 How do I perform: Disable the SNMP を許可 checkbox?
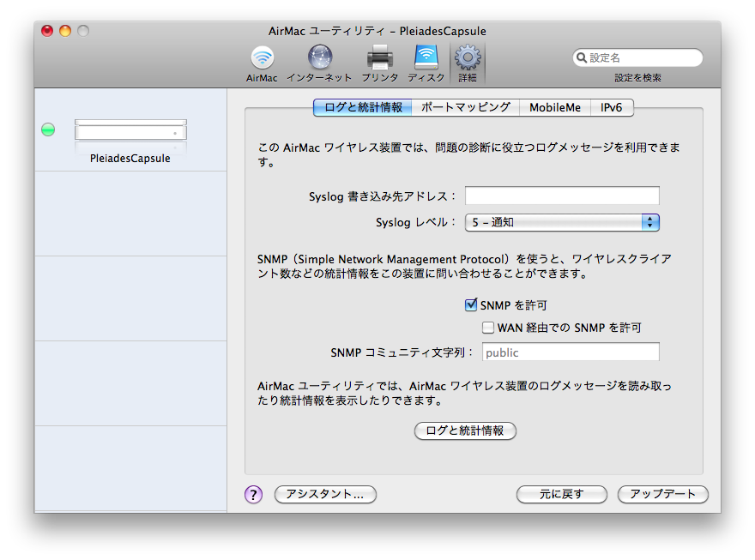click(x=471, y=304)
